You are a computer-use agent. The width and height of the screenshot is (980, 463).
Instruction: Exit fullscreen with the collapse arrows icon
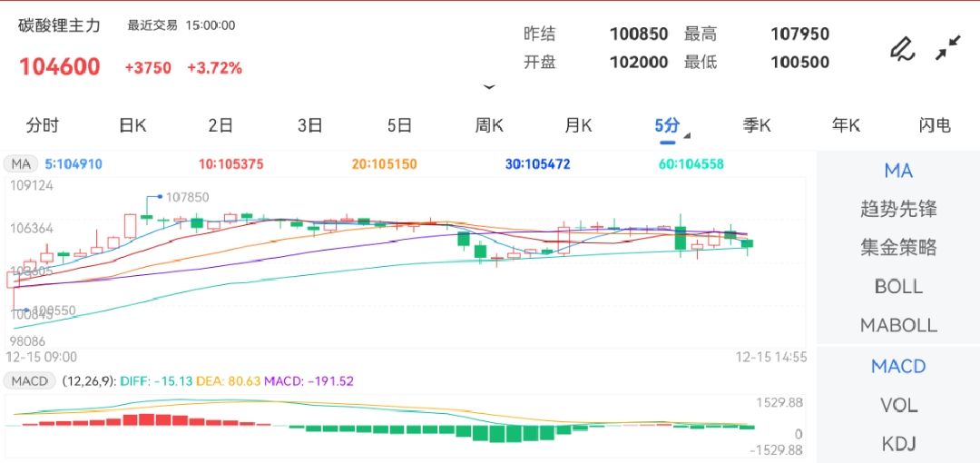coord(948,48)
